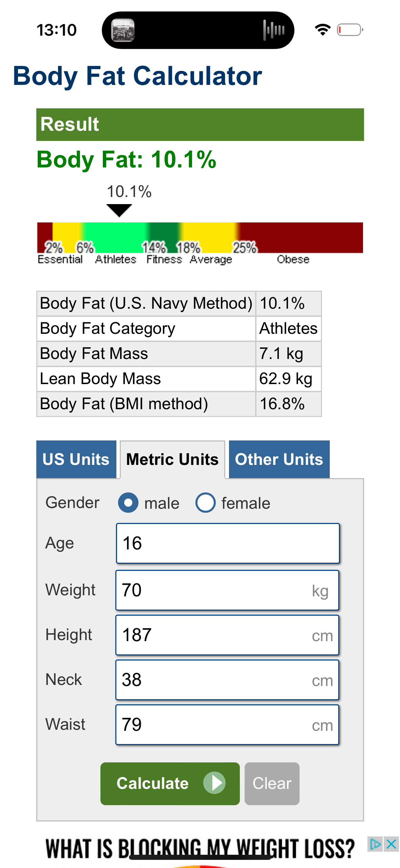Edit the Waist measurement field
The height and width of the screenshot is (868, 400).
point(227,725)
